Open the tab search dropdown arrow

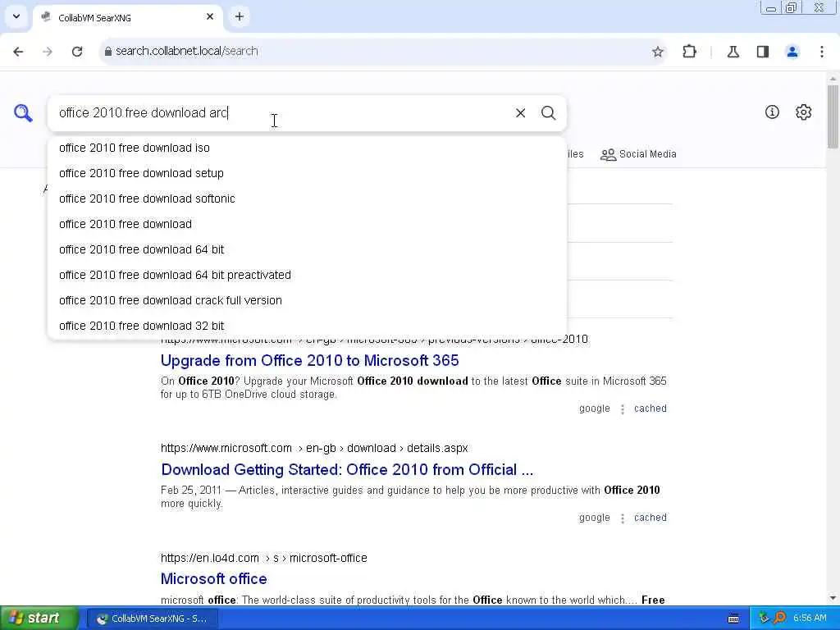pos(16,16)
